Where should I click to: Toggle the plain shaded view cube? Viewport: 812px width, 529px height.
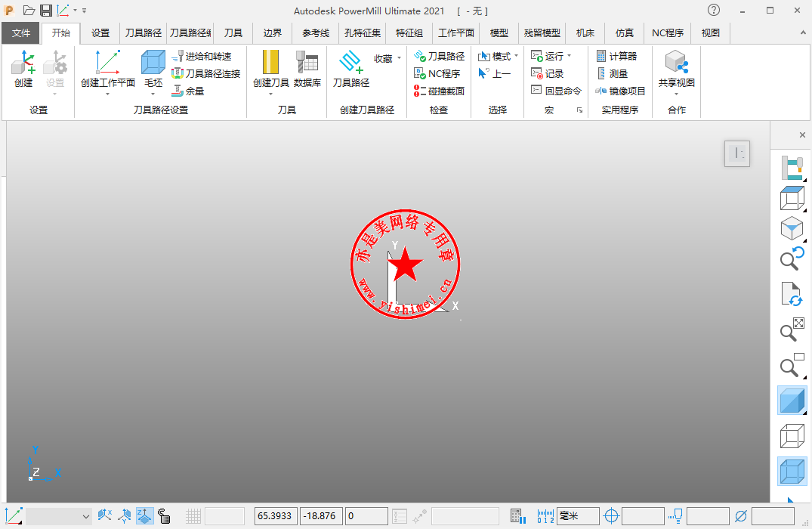click(x=792, y=401)
